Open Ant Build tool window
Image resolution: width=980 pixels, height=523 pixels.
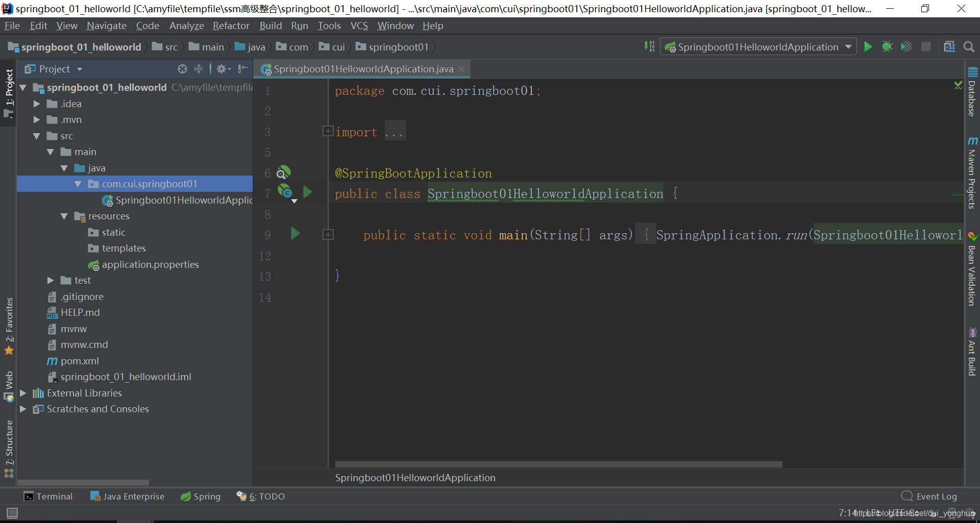(x=972, y=352)
